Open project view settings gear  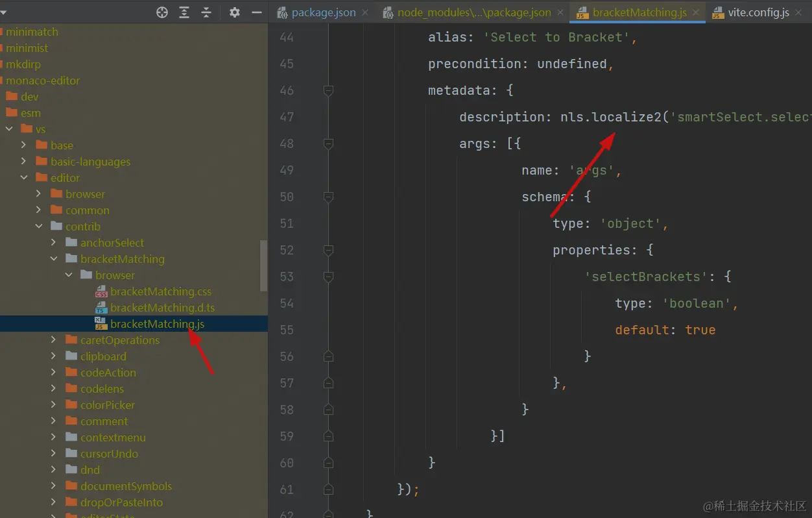pos(235,12)
